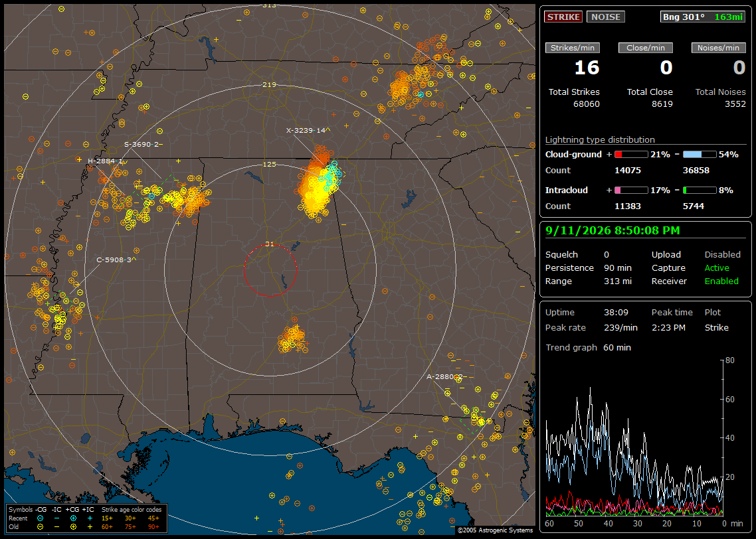Click the pink positive intracloud bar
This screenshot has height=539, width=756.
pos(631,191)
